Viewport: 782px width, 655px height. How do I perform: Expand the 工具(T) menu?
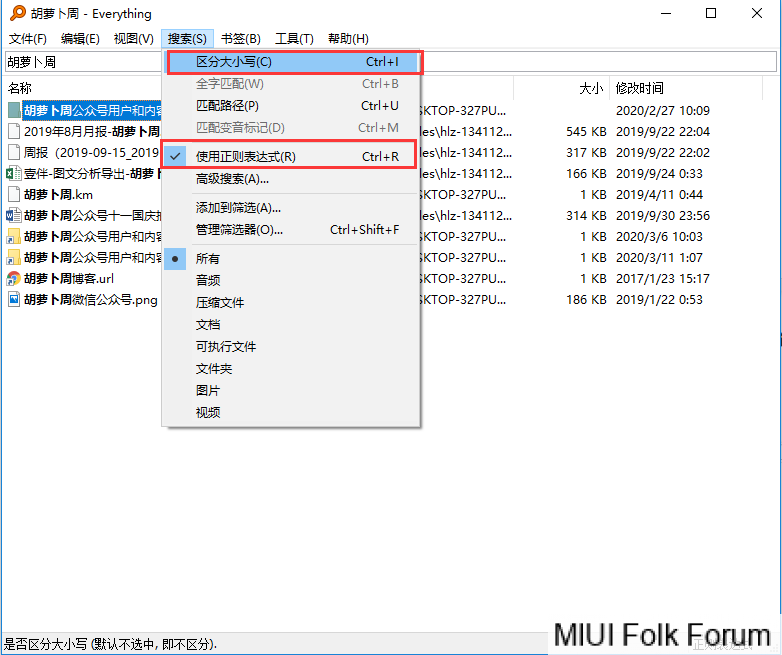(x=293, y=39)
